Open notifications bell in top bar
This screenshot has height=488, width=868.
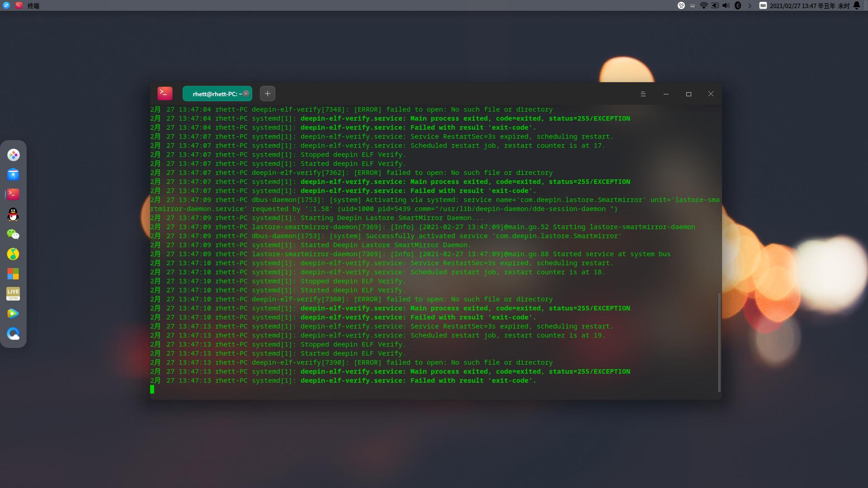(x=856, y=5)
